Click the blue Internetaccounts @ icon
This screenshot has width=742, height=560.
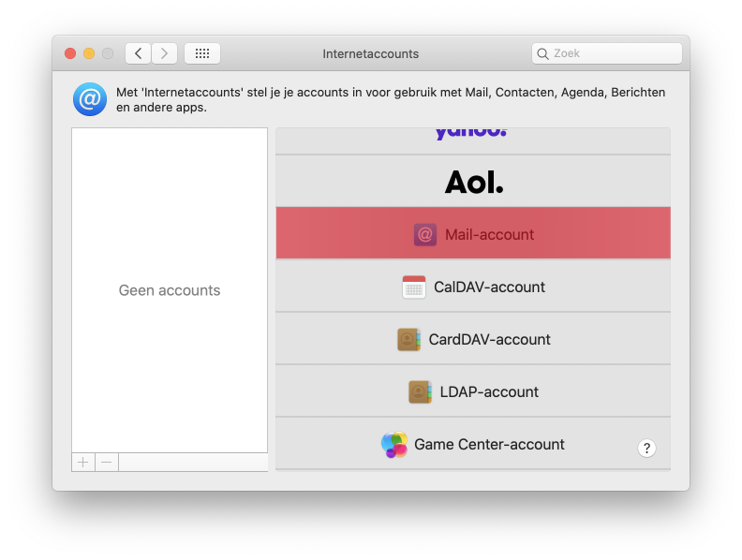[90, 99]
